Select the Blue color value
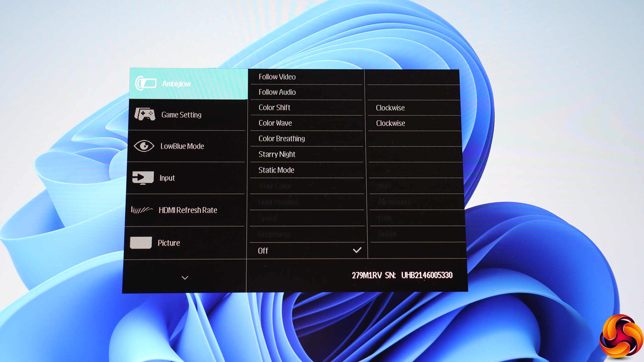 tap(384, 186)
